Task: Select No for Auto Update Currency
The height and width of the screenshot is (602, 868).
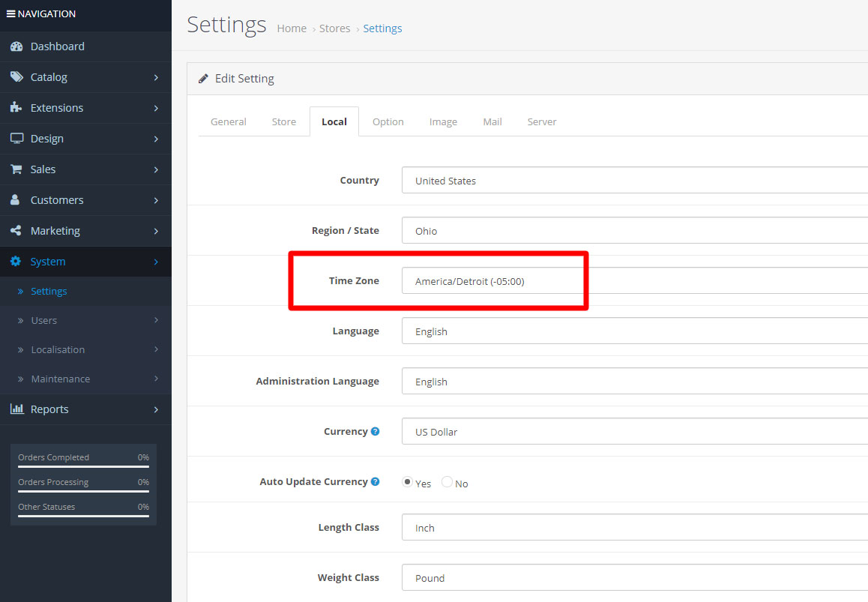Action: [x=447, y=482]
